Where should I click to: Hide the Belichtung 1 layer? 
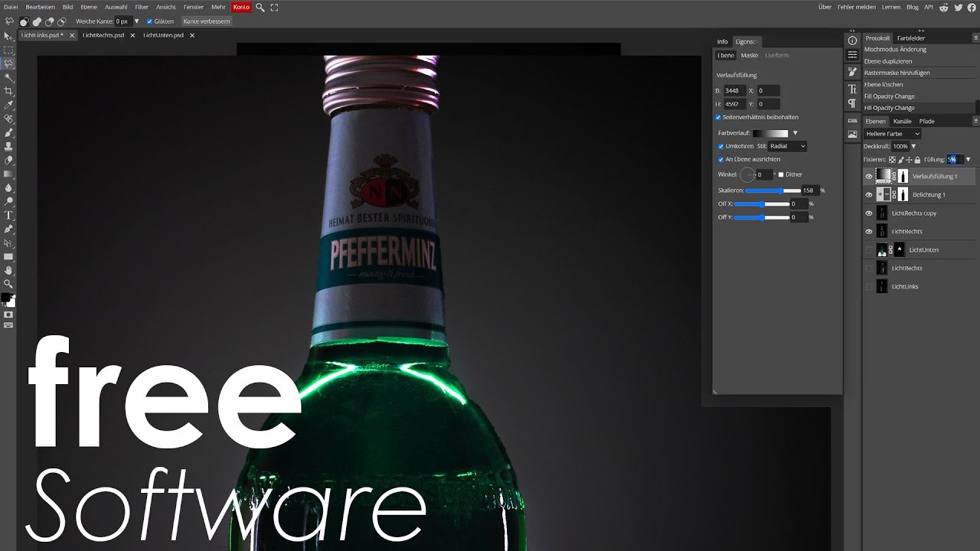868,194
